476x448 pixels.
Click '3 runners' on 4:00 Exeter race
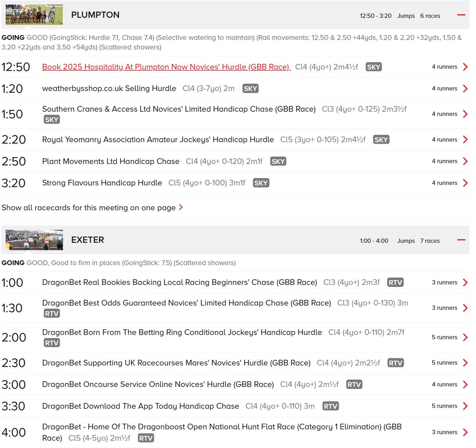click(444, 432)
